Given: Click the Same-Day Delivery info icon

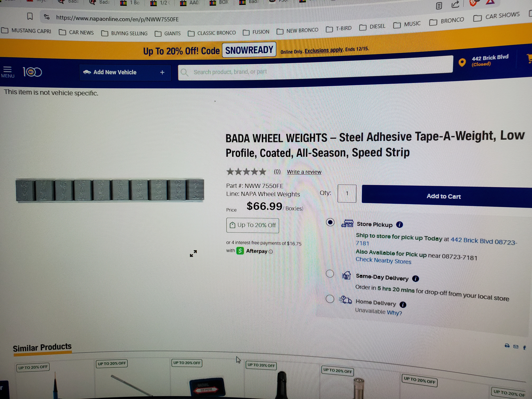Looking at the screenshot, I should click(415, 279).
